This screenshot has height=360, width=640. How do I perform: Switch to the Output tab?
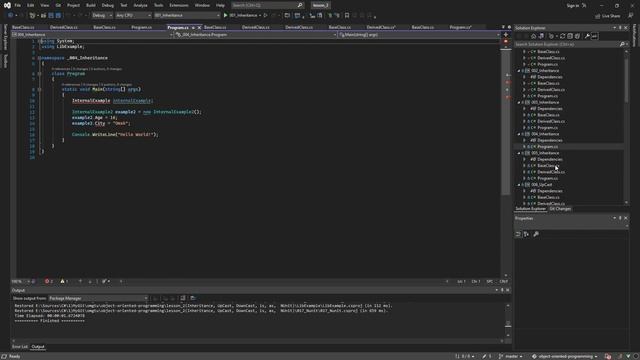[38, 347]
